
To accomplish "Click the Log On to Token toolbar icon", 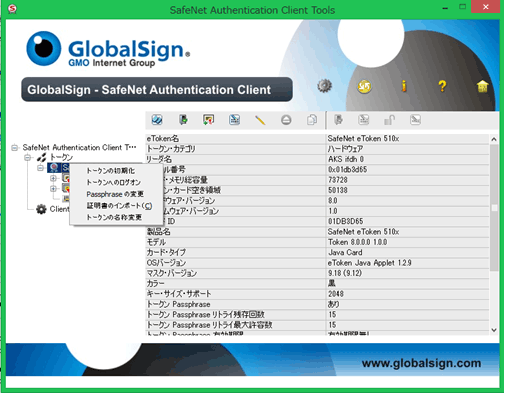I will tap(183, 120).
